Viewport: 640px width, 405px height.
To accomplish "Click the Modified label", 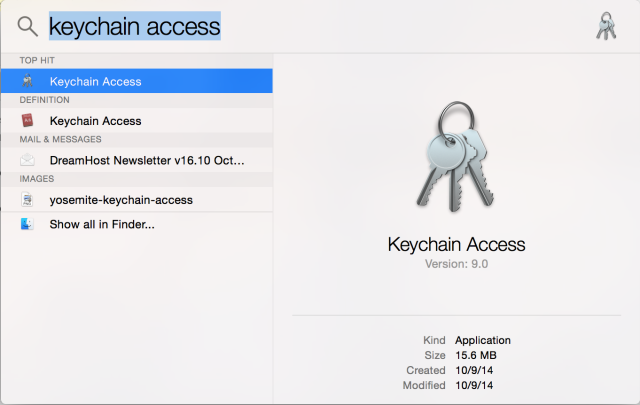I will click(424, 385).
